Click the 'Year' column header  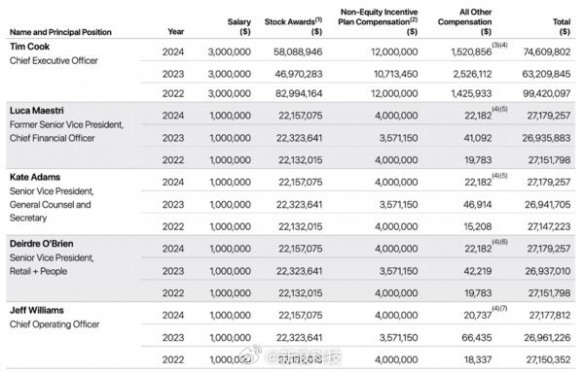click(176, 32)
